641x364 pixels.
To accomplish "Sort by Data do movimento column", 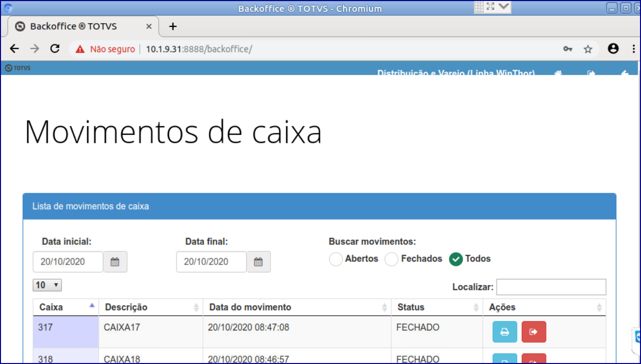I will tap(297, 307).
